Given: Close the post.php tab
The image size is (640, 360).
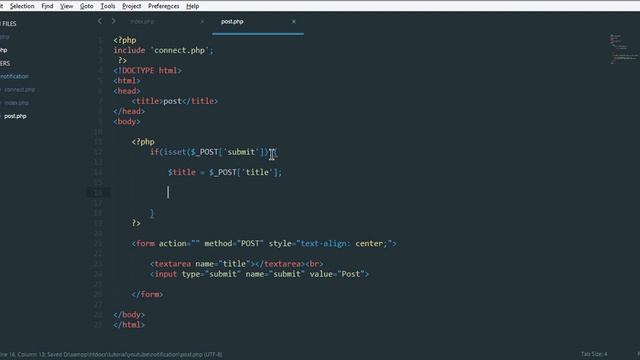Looking at the screenshot, I should 293,22.
